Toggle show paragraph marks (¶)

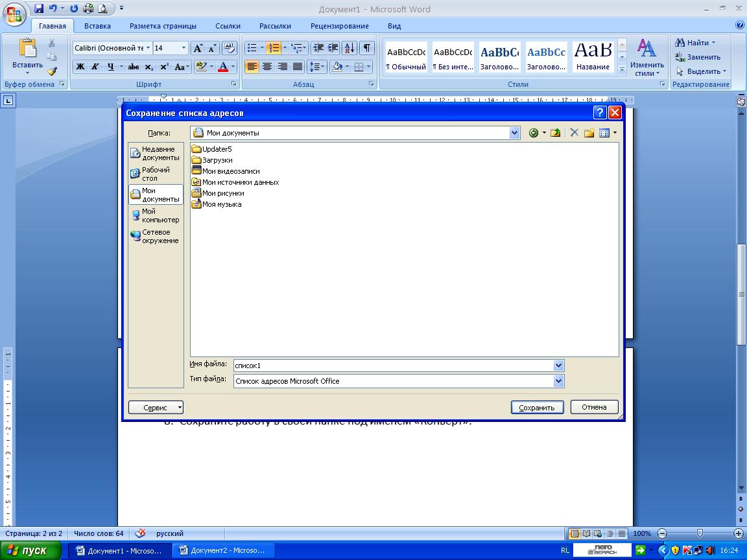point(366,48)
